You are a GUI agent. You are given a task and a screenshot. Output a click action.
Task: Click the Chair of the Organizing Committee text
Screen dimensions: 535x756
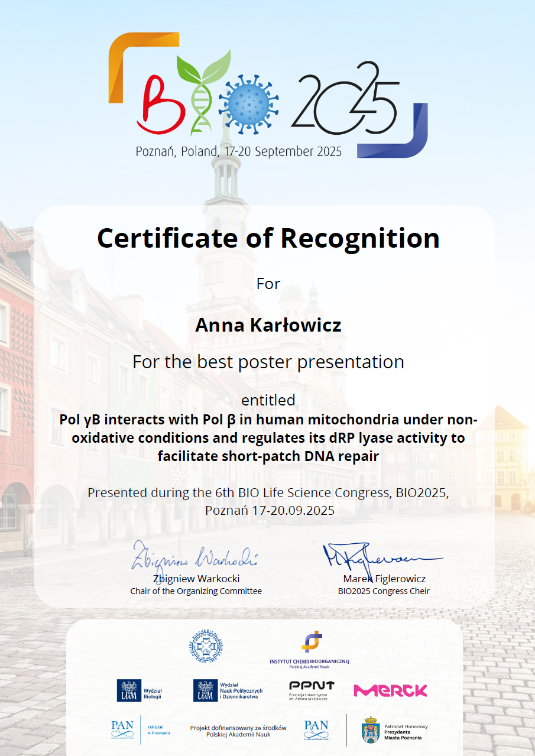coord(196,591)
